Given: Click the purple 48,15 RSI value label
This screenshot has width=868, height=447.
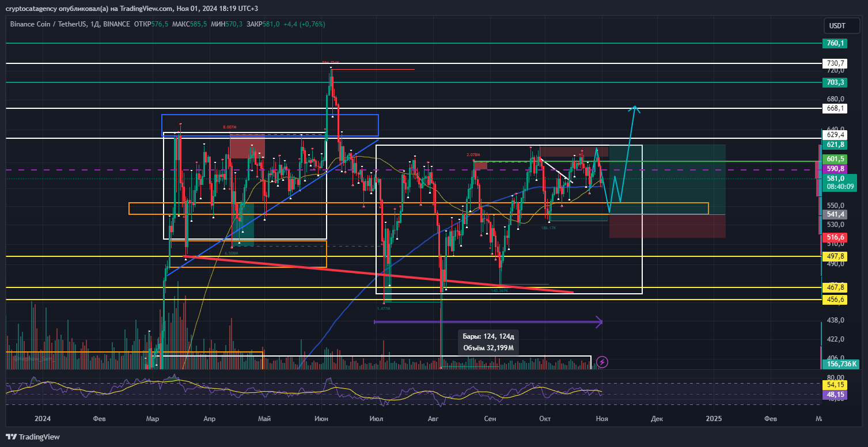Looking at the screenshot, I should coord(835,395).
